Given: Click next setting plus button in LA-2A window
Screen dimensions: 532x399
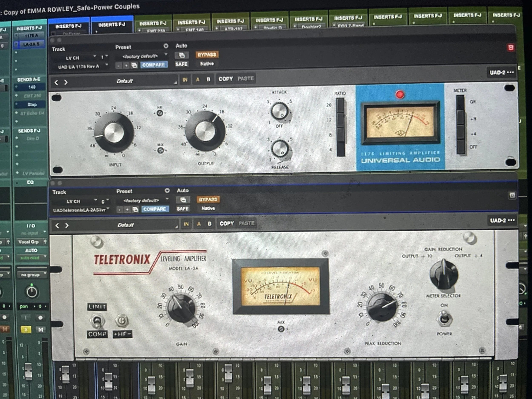Looking at the screenshot, I should click(x=127, y=210).
